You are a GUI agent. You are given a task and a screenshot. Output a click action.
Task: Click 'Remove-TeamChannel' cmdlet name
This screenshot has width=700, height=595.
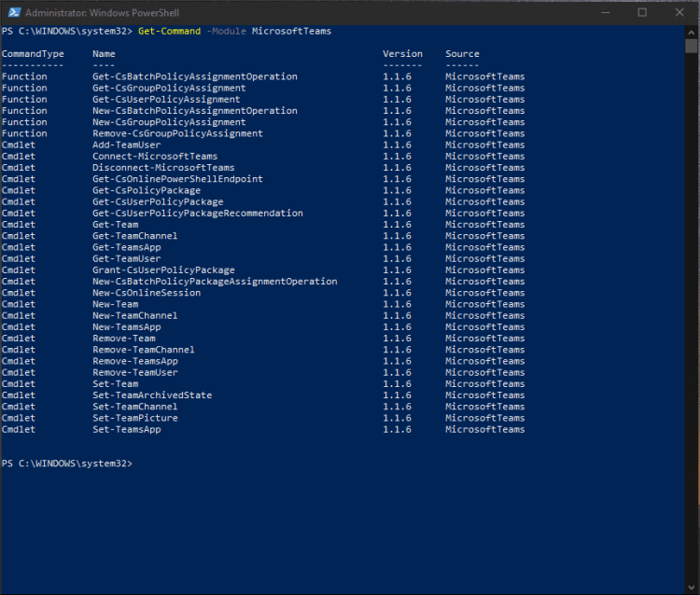pyautogui.click(x=144, y=350)
